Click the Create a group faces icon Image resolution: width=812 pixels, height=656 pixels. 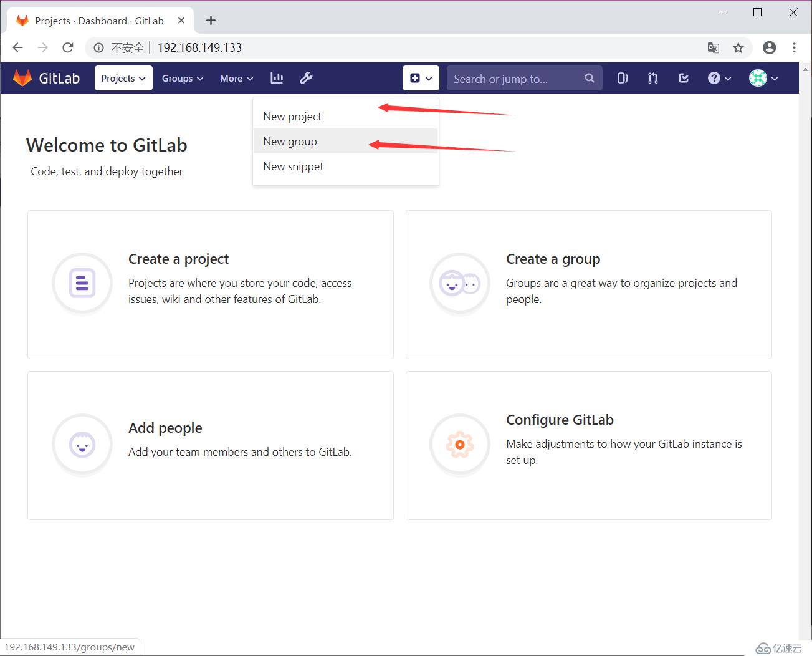click(x=460, y=283)
